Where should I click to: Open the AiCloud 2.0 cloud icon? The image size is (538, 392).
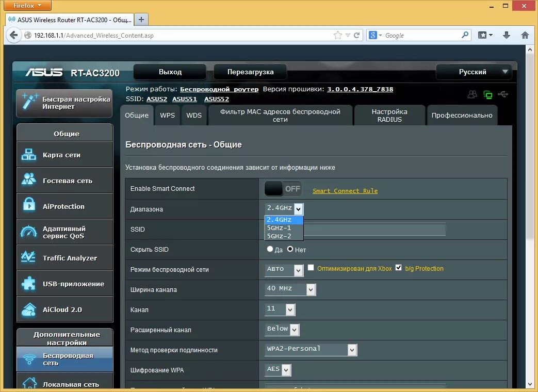(x=29, y=309)
